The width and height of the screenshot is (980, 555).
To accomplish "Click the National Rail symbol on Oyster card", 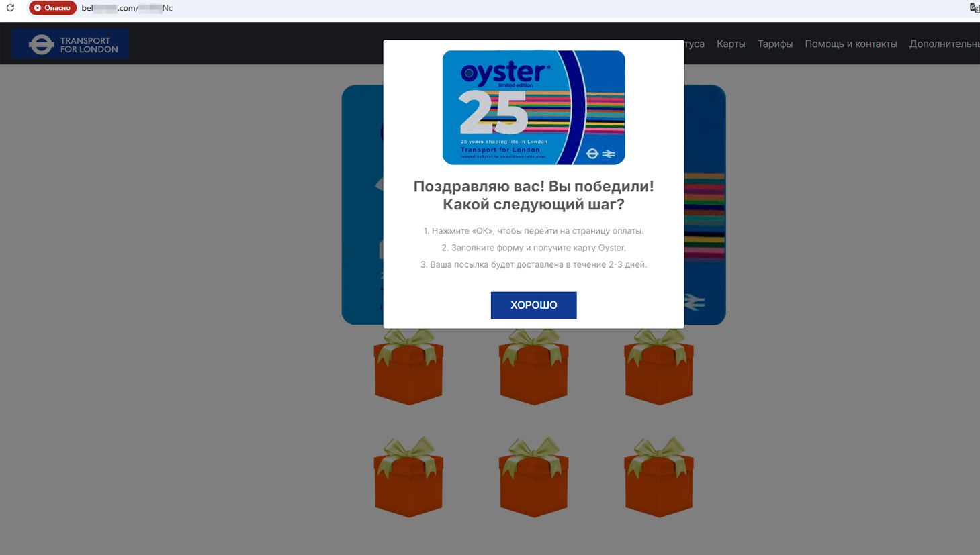I will [609, 154].
